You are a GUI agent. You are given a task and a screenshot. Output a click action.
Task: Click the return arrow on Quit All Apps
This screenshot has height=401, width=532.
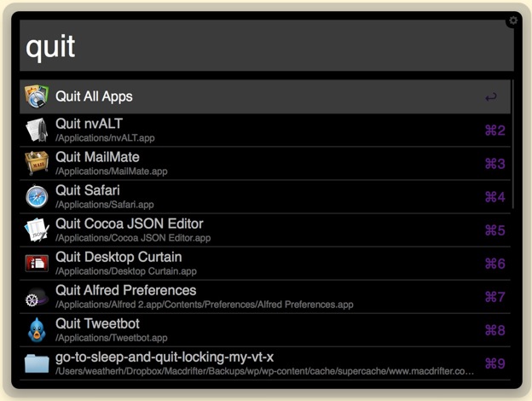[x=491, y=97]
